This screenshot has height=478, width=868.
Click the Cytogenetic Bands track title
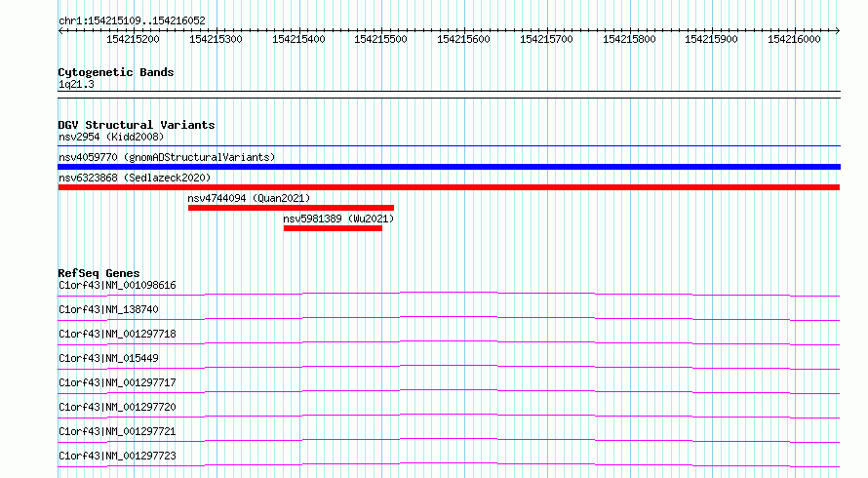[116, 72]
